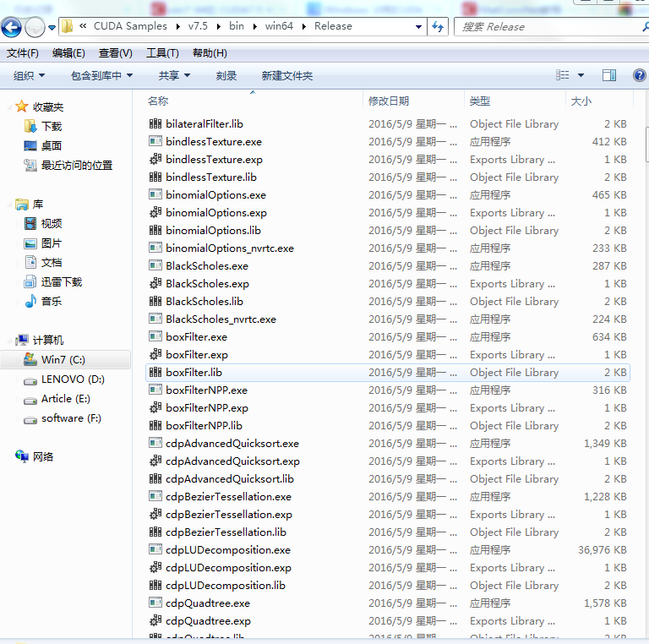
Task: Click the bindlessTexture.exp gear icon
Action: point(155,159)
